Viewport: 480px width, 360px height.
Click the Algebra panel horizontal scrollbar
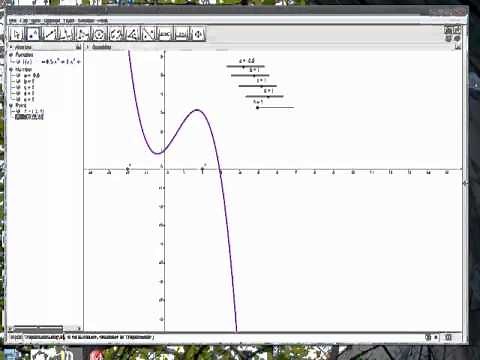coord(38,329)
